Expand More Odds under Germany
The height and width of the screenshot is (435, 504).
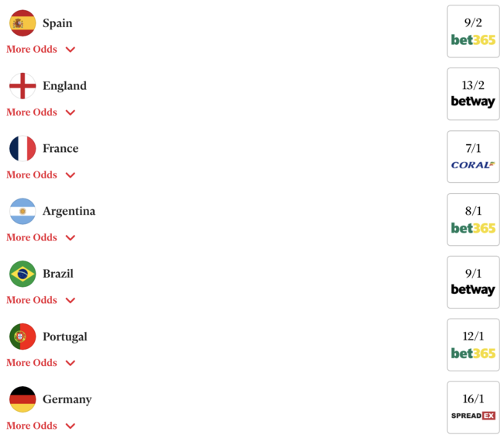(40, 426)
